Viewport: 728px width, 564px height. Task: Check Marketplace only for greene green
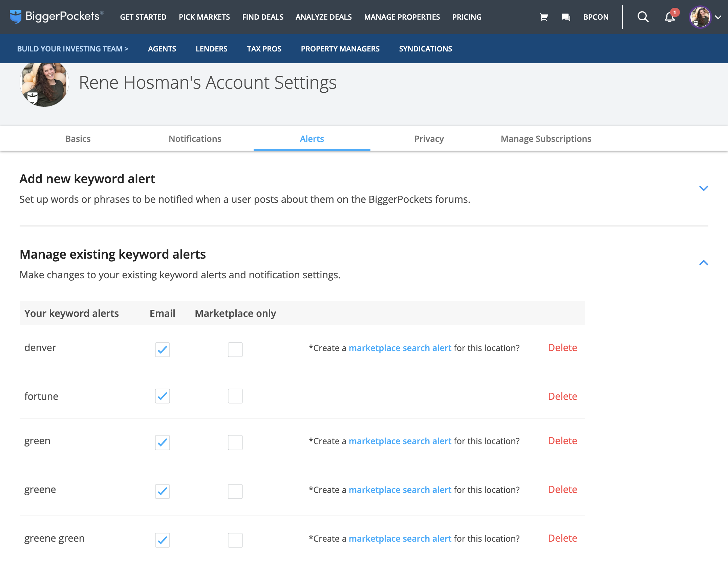click(235, 540)
